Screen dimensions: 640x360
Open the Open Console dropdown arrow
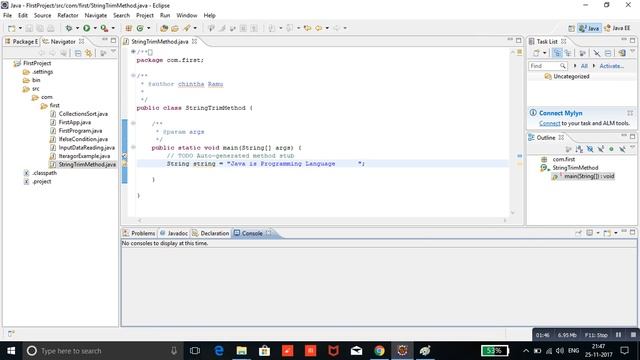pos(616,233)
